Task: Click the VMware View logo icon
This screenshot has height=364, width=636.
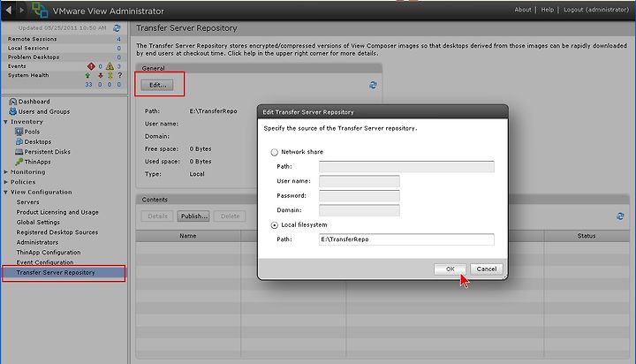Action: (40, 11)
